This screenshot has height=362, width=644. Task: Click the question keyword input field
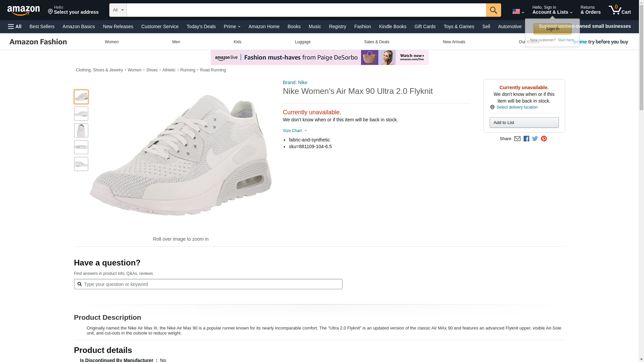point(211,284)
